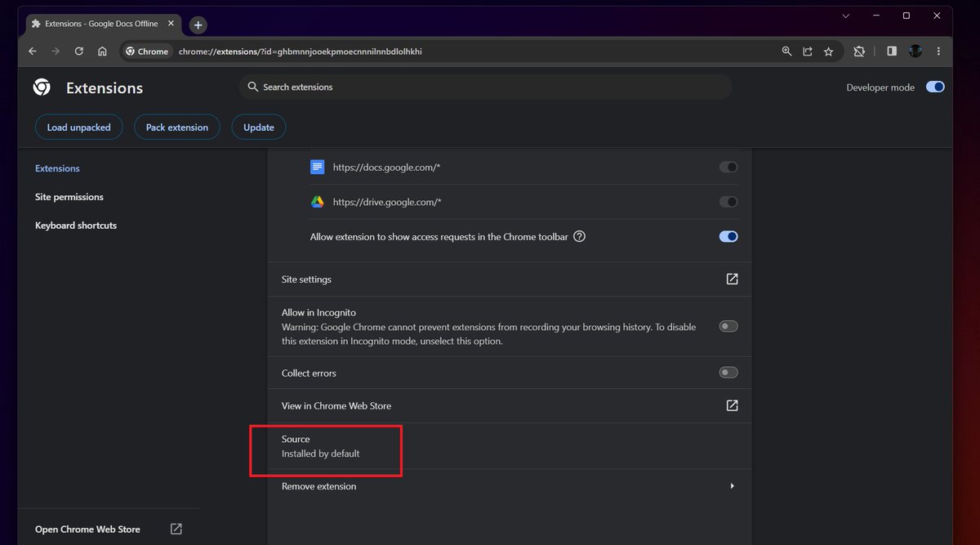The width and height of the screenshot is (980, 545).
Task: Open Site permissions in sidebar
Action: pyautogui.click(x=69, y=197)
